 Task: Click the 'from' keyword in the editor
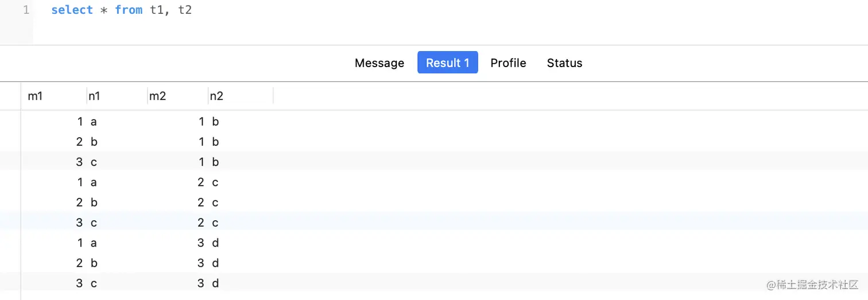tap(129, 10)
